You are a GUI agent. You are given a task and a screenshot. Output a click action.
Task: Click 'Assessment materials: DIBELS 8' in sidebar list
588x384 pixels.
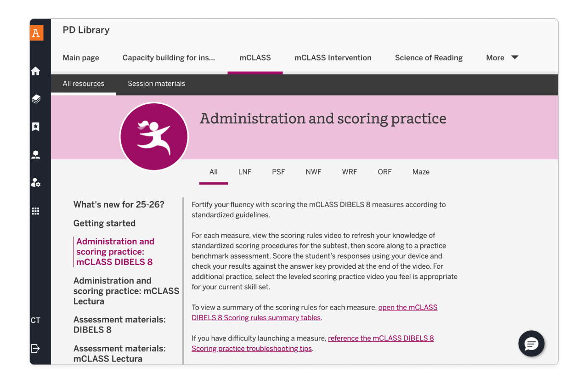119,324
